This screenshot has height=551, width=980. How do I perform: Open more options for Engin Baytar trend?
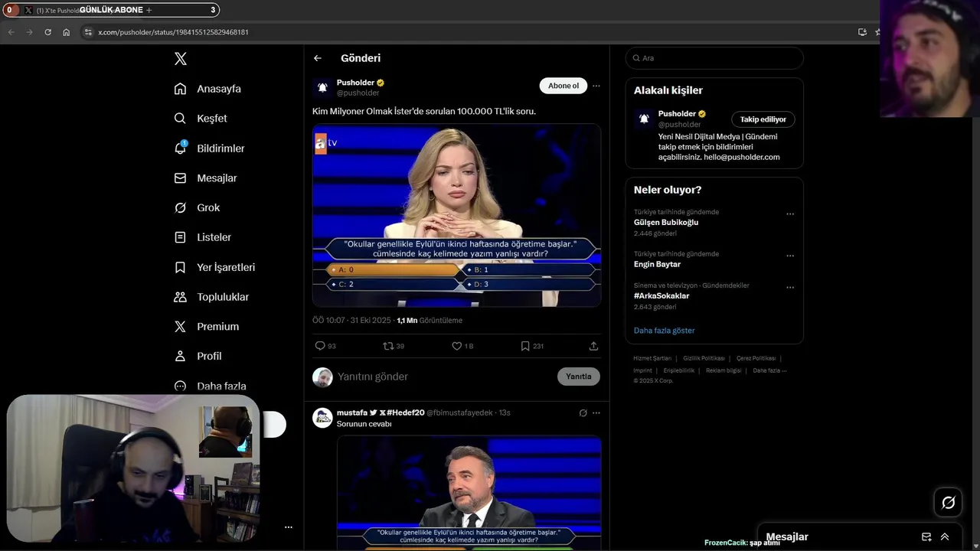tap(790, 256)
